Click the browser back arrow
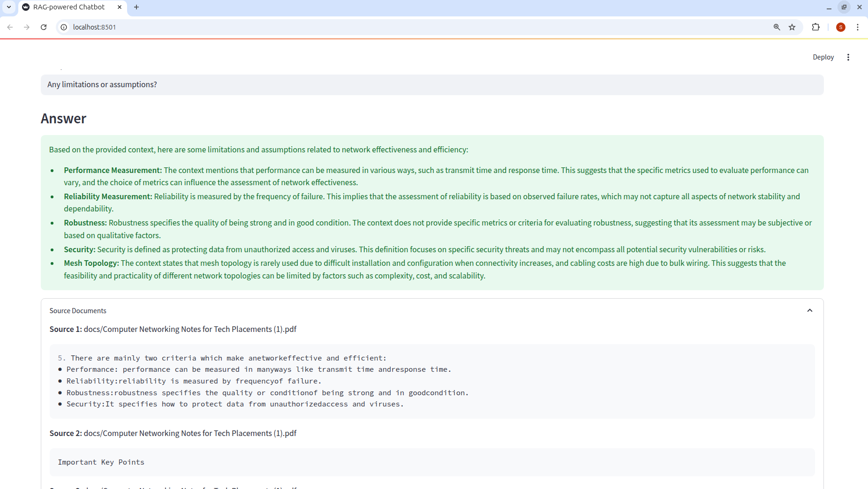Image resolution: width=868 pixels, height=489 pixels. tap(10, 27)
